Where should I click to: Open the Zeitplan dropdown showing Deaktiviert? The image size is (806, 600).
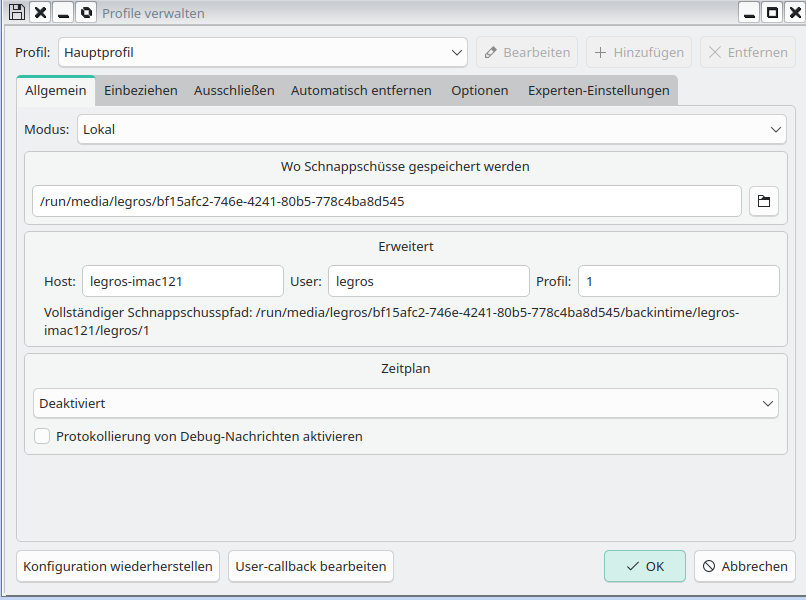(x=405, y=403)
